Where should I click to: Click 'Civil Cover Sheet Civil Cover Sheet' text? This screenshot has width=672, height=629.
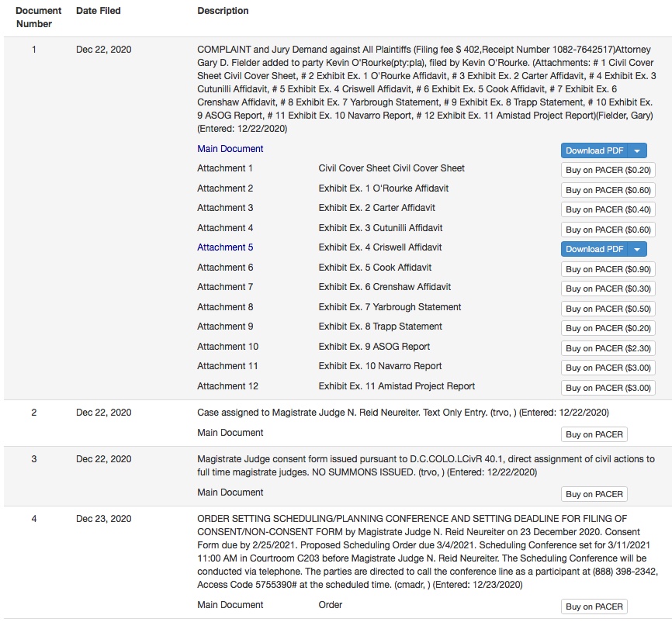[x=391, y=168]
